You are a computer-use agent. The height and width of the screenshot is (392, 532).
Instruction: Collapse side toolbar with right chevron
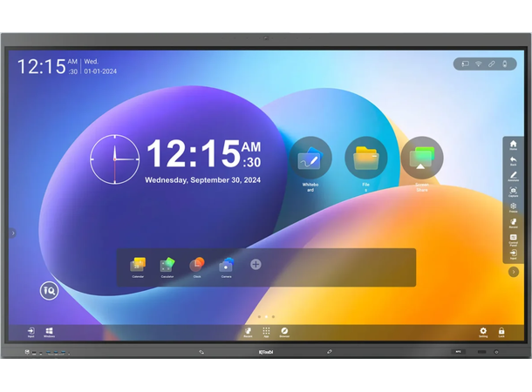coord(514,272)
